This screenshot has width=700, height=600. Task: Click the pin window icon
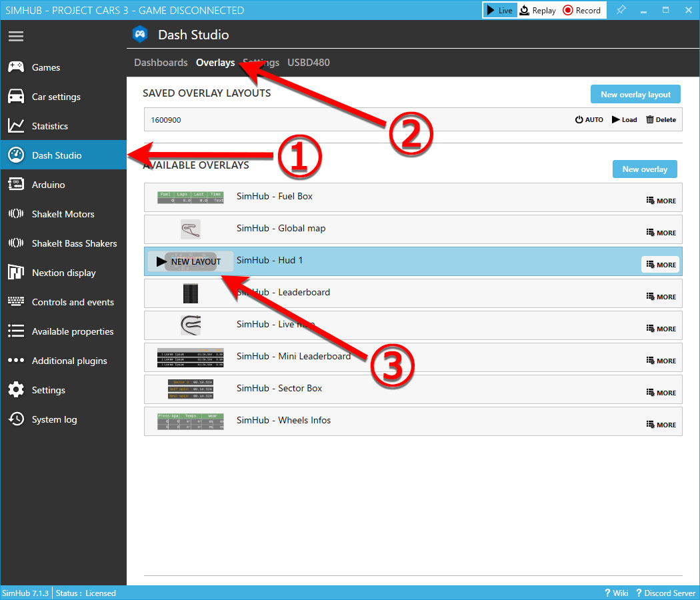(621, 10)
